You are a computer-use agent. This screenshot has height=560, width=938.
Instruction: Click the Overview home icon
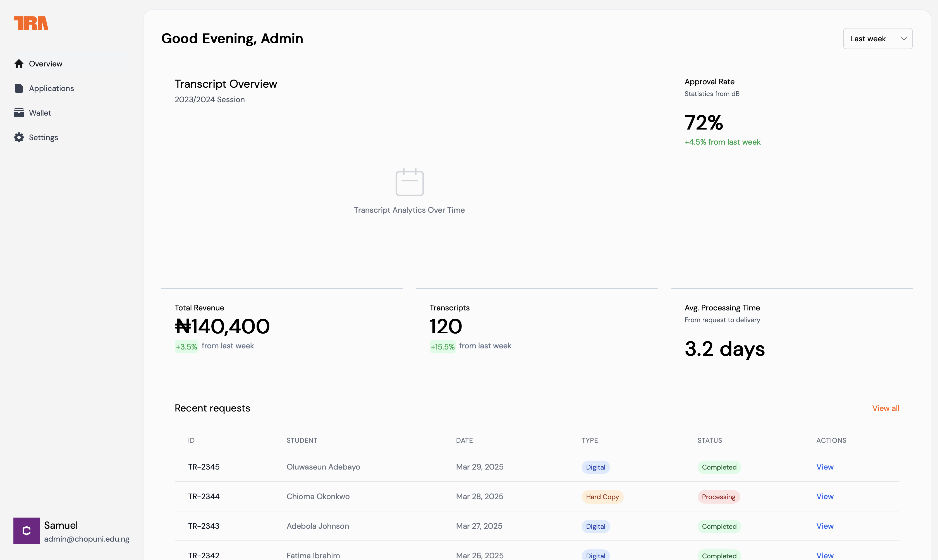[x=19, y=64]
